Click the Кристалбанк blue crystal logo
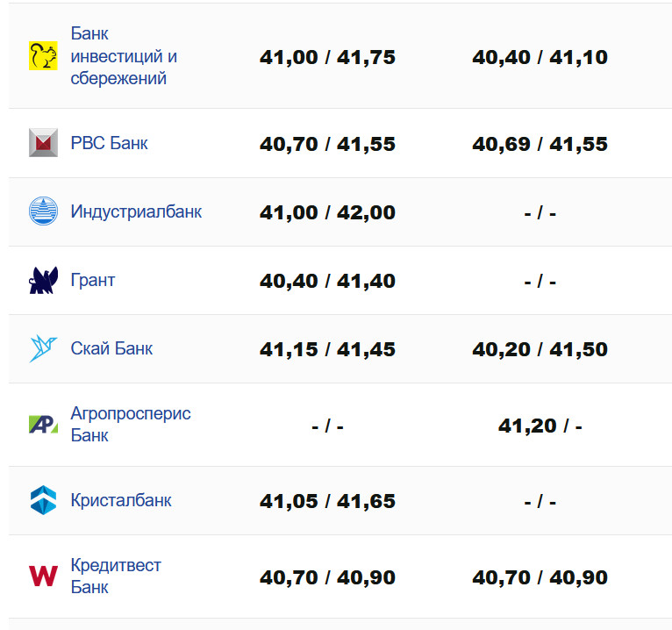Image resolution: width=672 pixels, height=630 pixels. point(43,501)
